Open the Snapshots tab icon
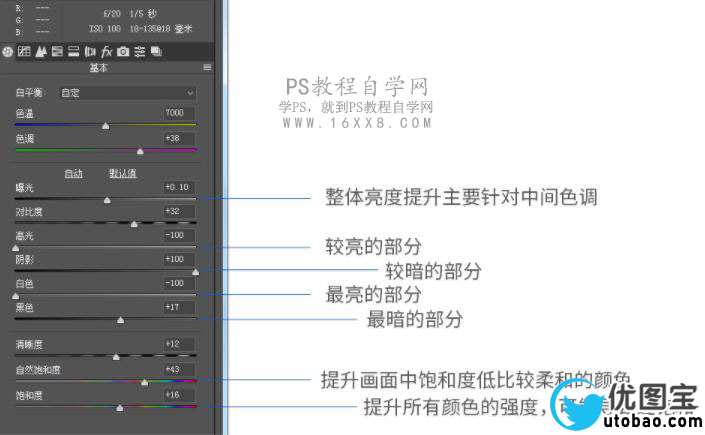 pyautogui.click(x=156, y=51)
